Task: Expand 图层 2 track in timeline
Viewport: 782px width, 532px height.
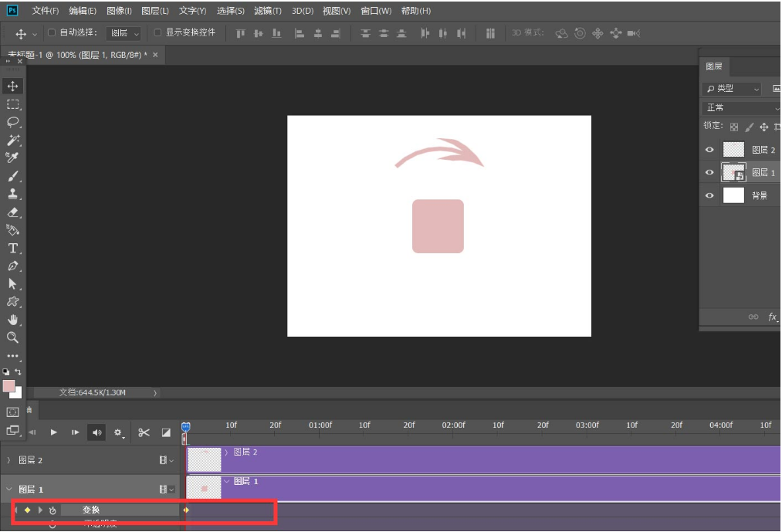Action: pos(9,460)
